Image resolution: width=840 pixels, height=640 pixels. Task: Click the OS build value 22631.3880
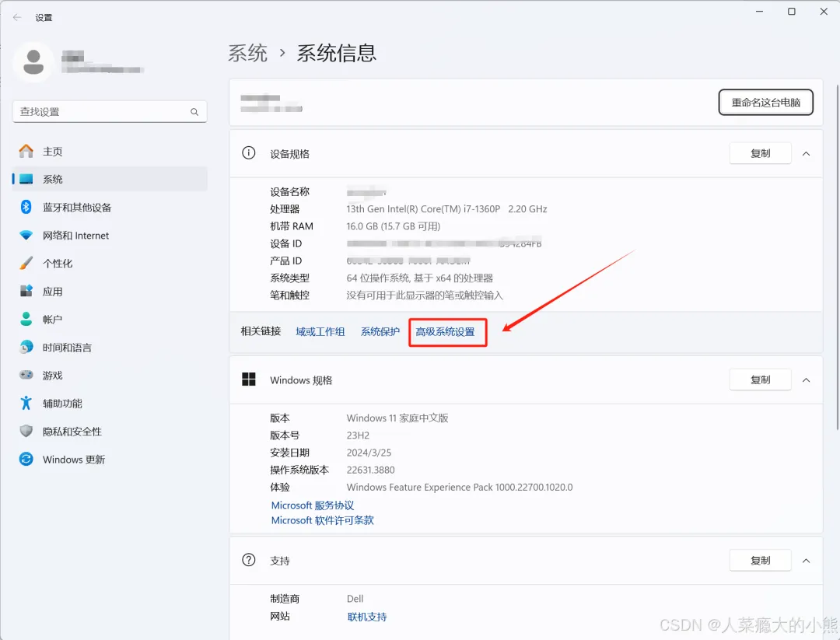pyautogui.click(x=371, y=470)
